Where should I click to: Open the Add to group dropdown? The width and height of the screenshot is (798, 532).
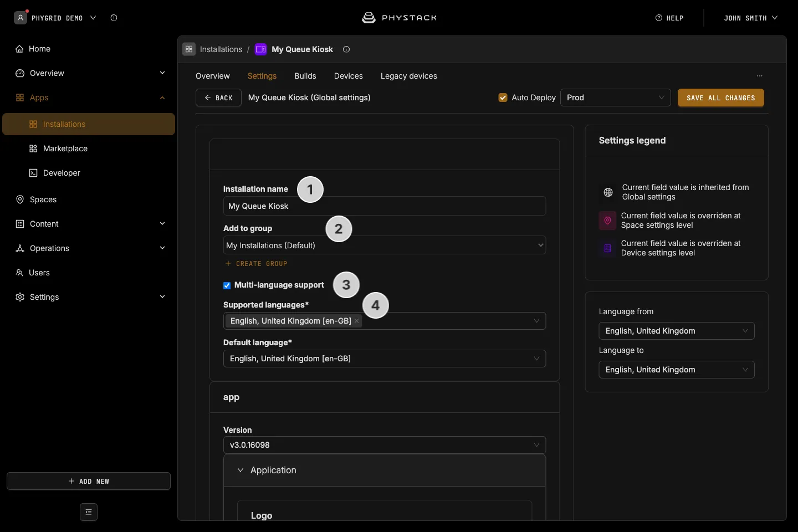pyautogui.click(x=385, y=245)
